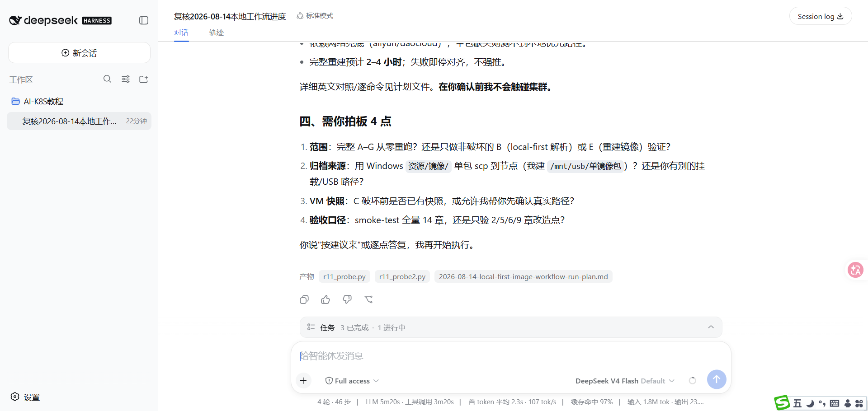868x411 pixels.
Task: Toggle the moon half-width icon in IME bar
Action: coord(810,403)
